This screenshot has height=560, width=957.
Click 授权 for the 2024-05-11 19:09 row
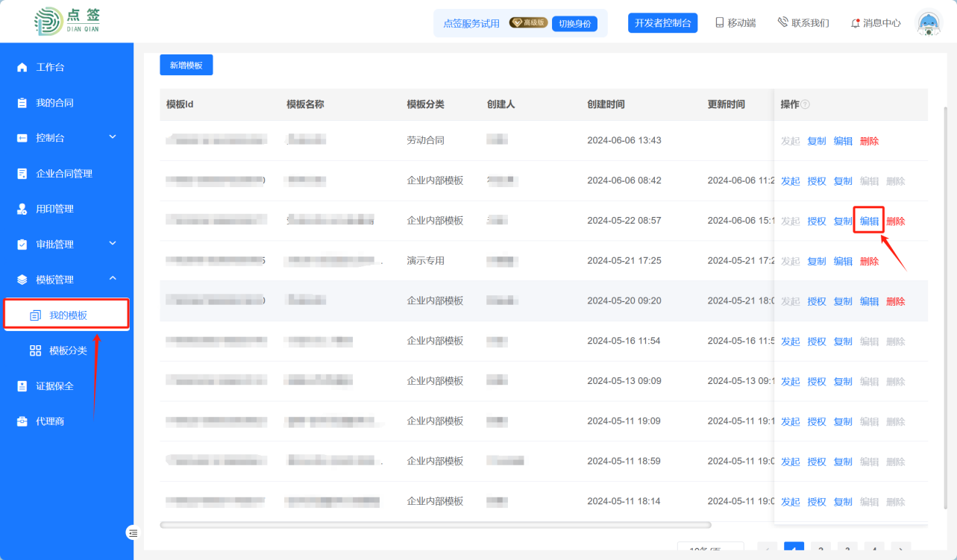point(817,422)
